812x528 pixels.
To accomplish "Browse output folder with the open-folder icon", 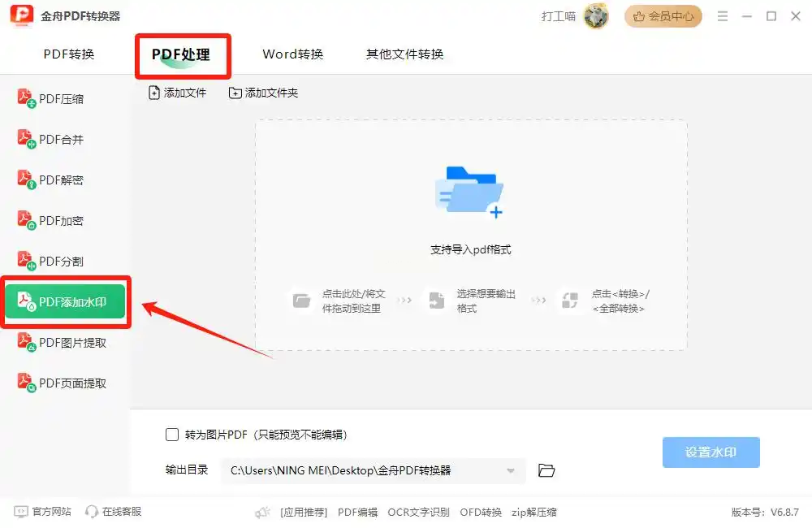I will 546,470.
